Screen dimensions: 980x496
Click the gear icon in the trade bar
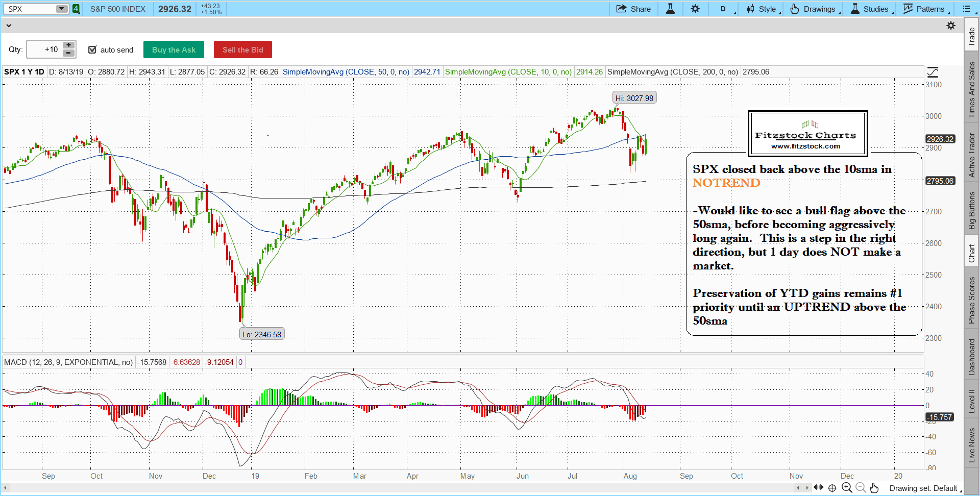point(951,26)
